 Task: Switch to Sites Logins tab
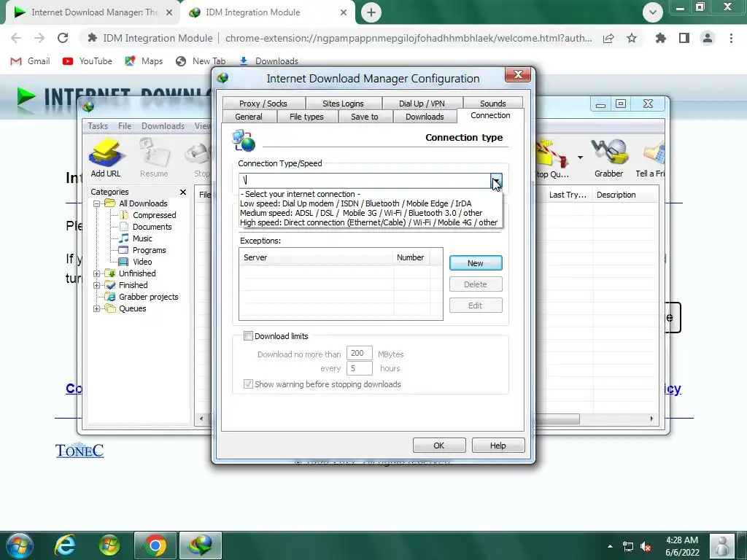point(343,104)
